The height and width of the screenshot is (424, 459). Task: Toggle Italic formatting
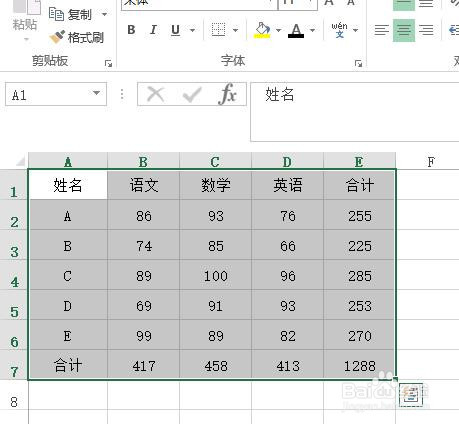point(153,30)
